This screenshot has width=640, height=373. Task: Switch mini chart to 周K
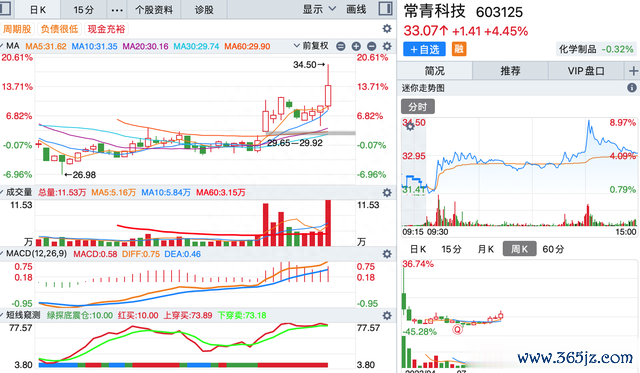[x=519, y=249]
